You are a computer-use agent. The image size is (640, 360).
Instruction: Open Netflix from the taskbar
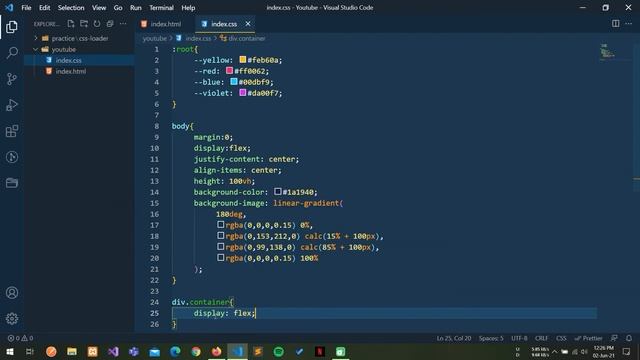coord(320,351)
